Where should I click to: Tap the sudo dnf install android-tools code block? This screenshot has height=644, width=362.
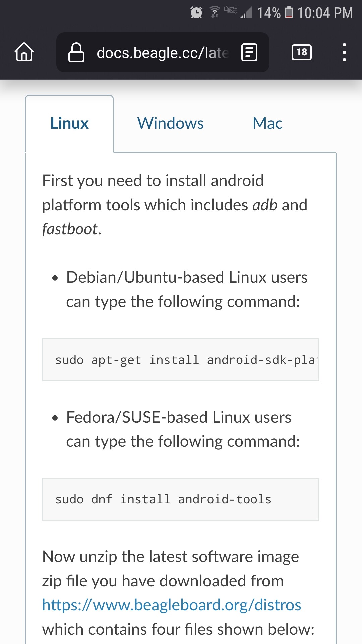[180, 499]
